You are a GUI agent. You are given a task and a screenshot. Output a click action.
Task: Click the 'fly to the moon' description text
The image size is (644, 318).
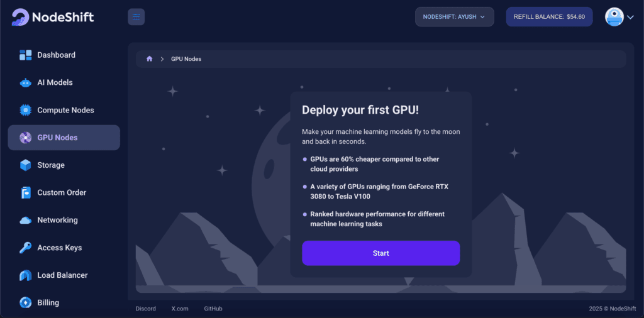380,136
